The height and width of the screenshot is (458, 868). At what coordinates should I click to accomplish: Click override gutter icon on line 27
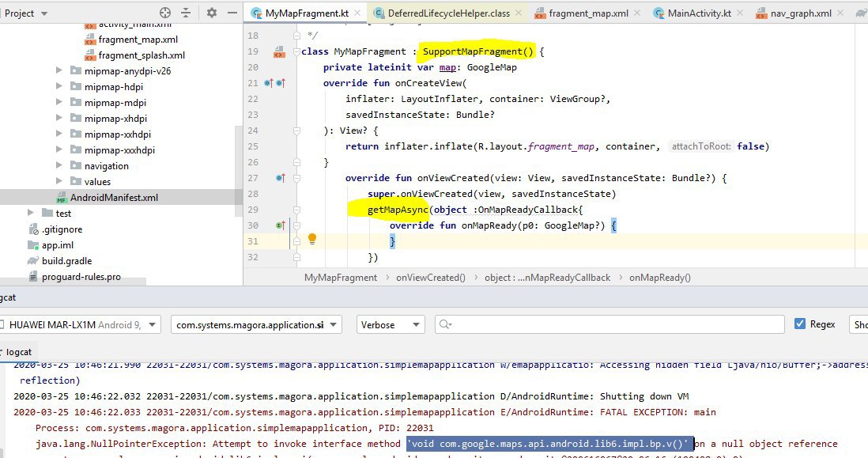coord(281,178)
